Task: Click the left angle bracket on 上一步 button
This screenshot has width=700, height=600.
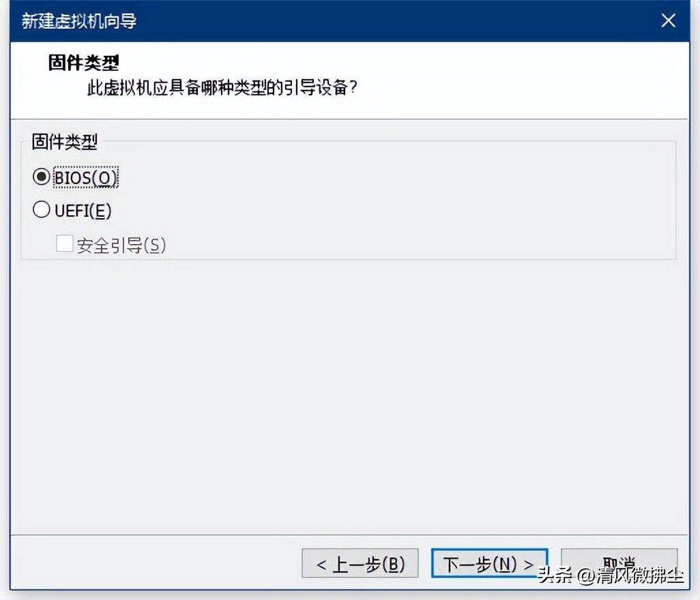Action: [321, 565]
